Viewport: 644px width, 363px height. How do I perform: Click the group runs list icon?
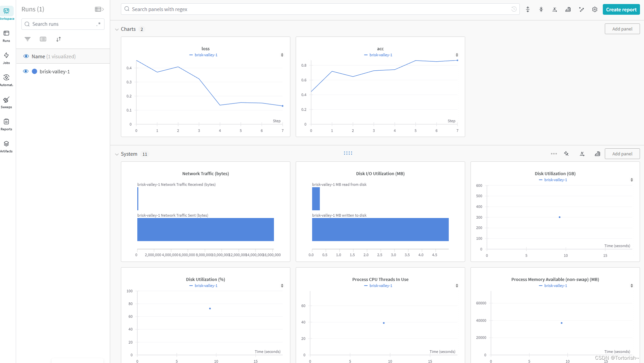pyautogui.click(x=43, y=39)
